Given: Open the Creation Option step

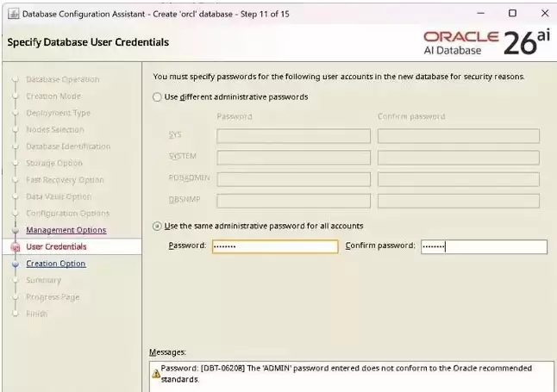Looking at the screenshot, I should (x=56, y=264).
